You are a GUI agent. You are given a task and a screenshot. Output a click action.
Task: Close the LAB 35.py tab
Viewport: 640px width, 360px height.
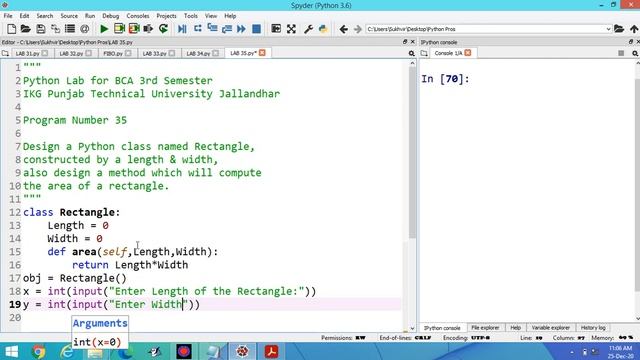pos(262,53)
